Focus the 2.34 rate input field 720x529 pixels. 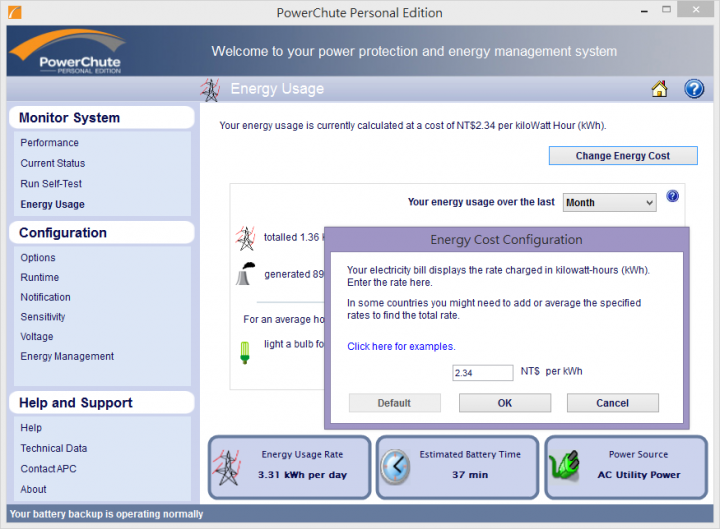(483, 373)
